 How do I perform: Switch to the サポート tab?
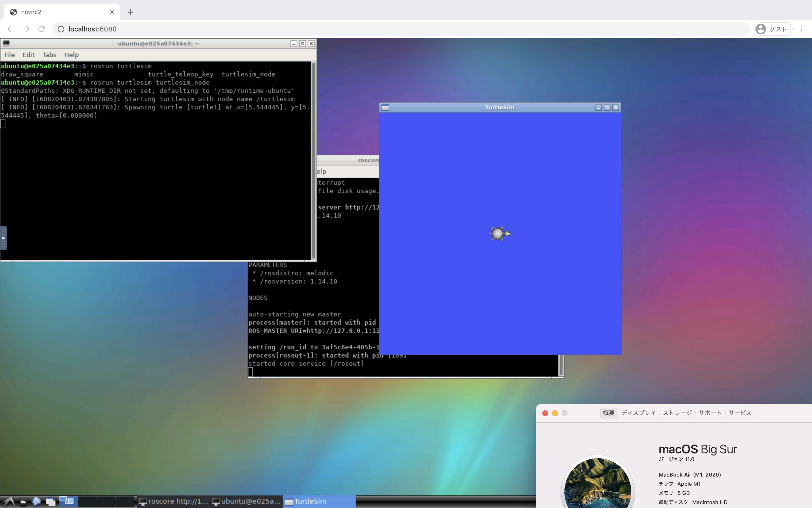pos(710,413)
